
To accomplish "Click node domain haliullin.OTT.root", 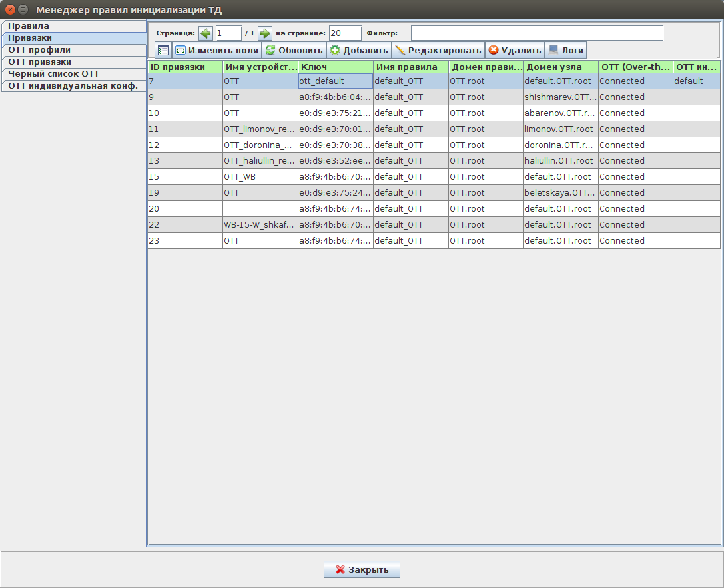I will coord(561,161).
